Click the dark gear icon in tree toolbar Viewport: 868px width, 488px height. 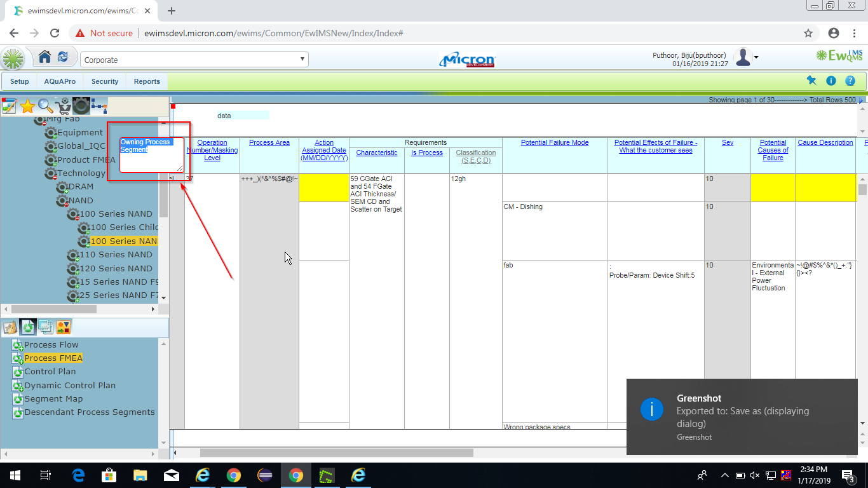pyautogui.click(x=81, y=106)
